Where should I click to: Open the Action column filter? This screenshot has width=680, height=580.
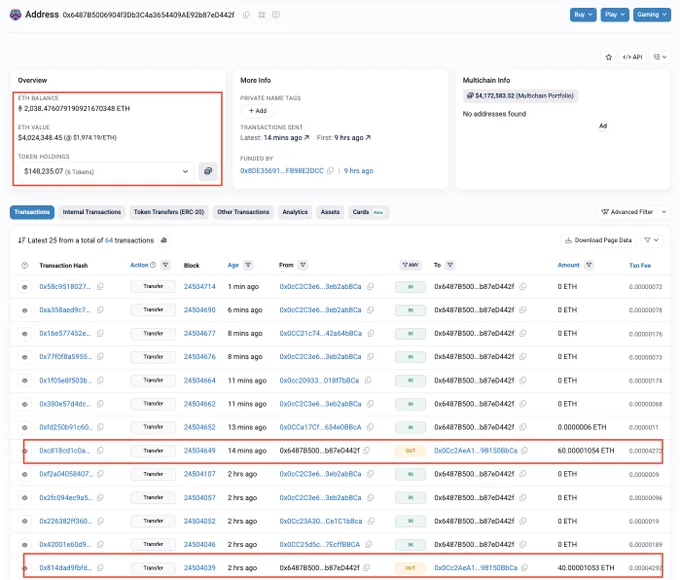pyautogui.click(x=165, y=265)
